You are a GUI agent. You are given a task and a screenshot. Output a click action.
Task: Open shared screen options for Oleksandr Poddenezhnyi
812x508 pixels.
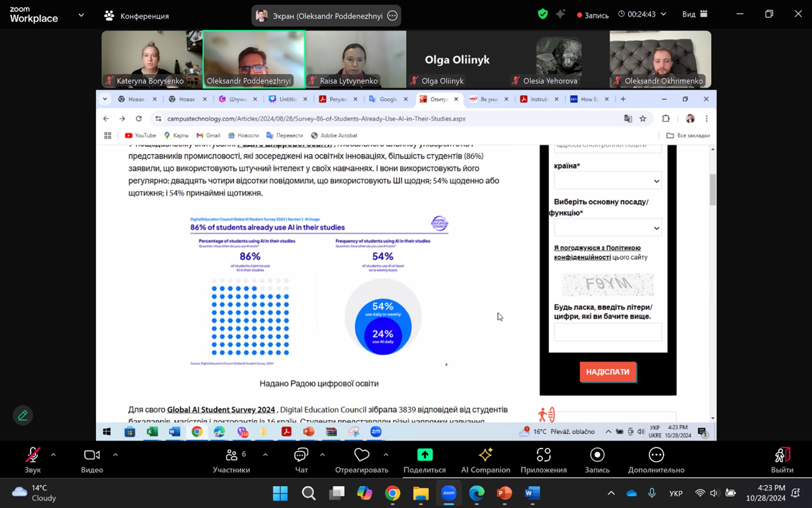point(392,16)
